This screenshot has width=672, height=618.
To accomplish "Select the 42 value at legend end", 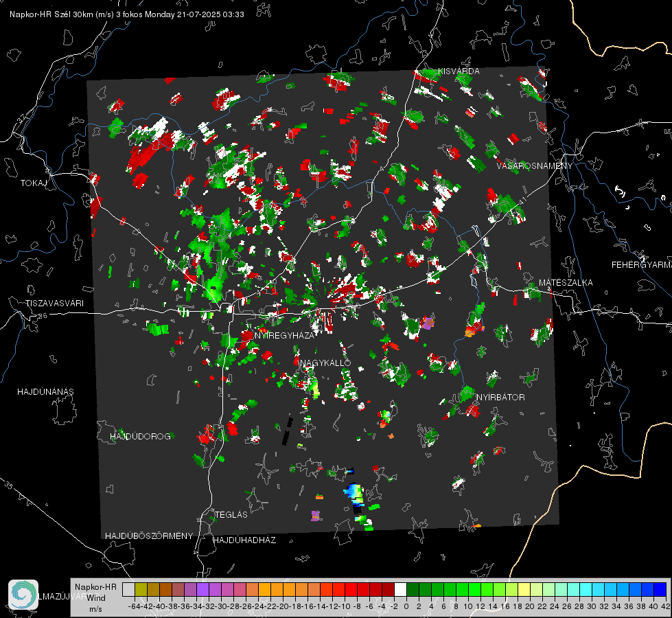I will (665, 606).
